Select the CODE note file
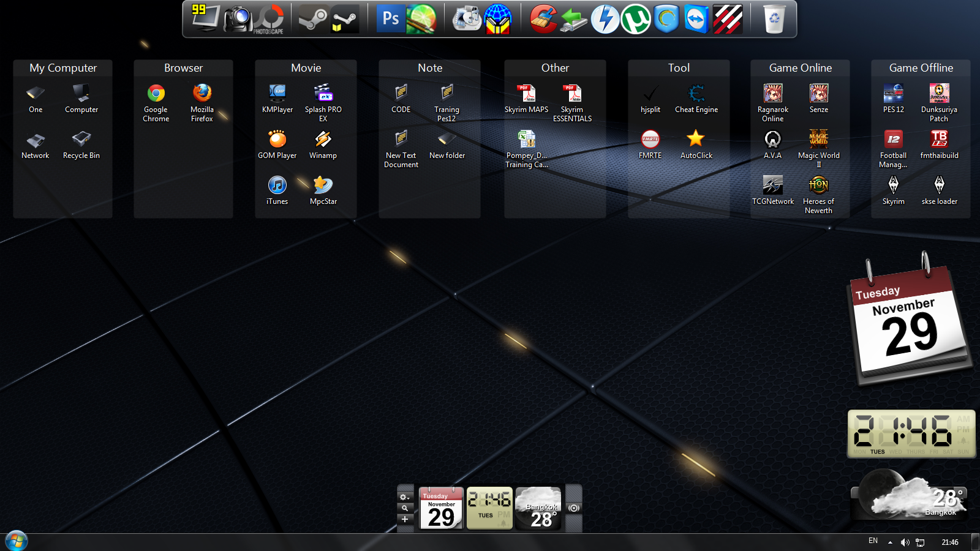Image resolution: width=980 pixels, height=551 pixels. (401, 99)
